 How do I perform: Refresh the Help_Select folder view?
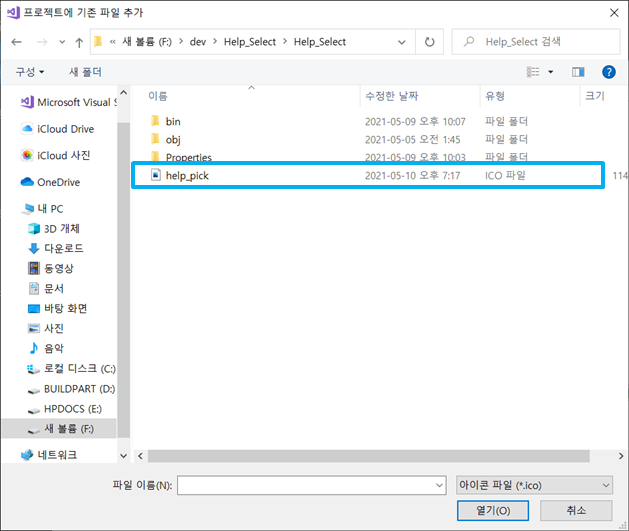430,42
